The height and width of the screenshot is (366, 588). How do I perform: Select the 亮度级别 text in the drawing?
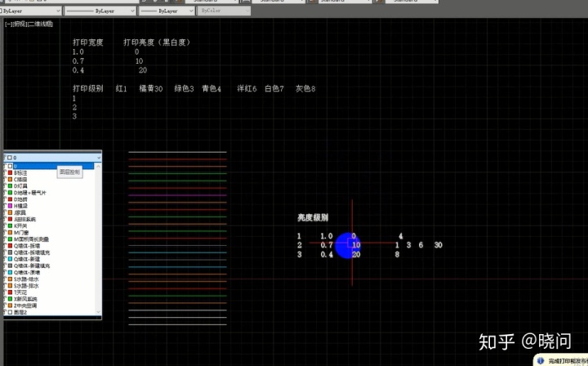pyautogui.click(x=313, y=217)
